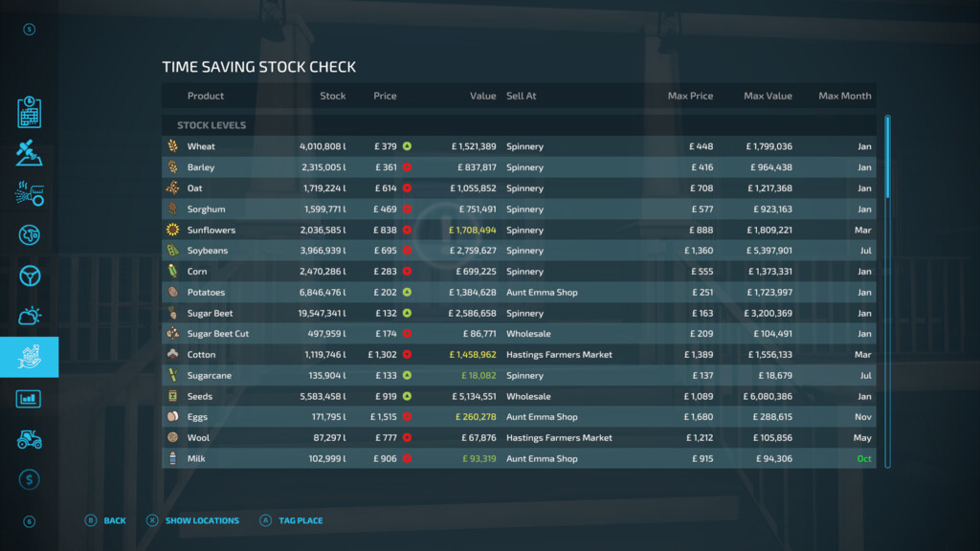Select the sprayer contracts icon
980x551 pixels.
pyautogui.click(x=30, y=194)
